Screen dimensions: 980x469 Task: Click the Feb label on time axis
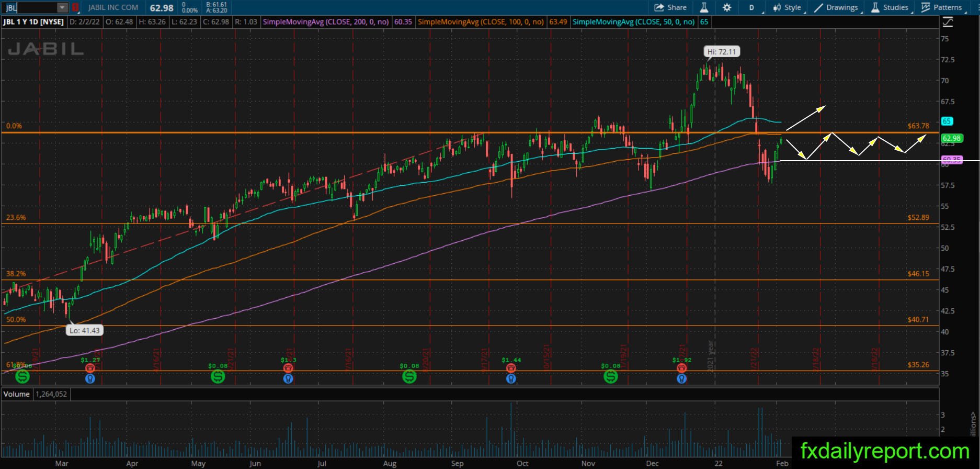click(782, 463)
